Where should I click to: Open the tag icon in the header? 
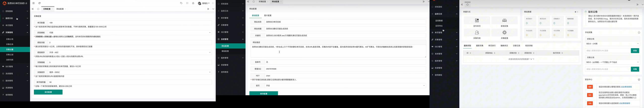click(181, 3)
